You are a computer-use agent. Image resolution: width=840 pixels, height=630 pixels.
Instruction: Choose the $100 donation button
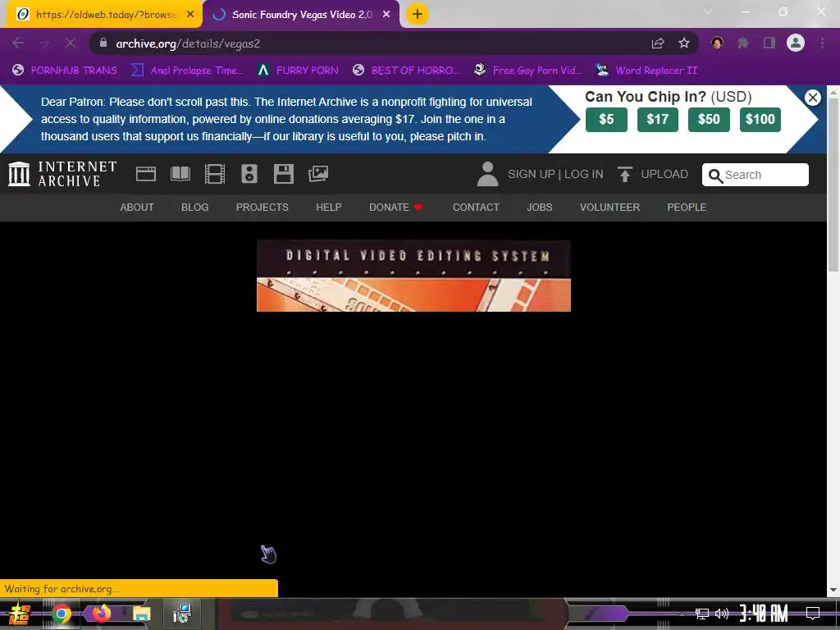click(760, 120)
